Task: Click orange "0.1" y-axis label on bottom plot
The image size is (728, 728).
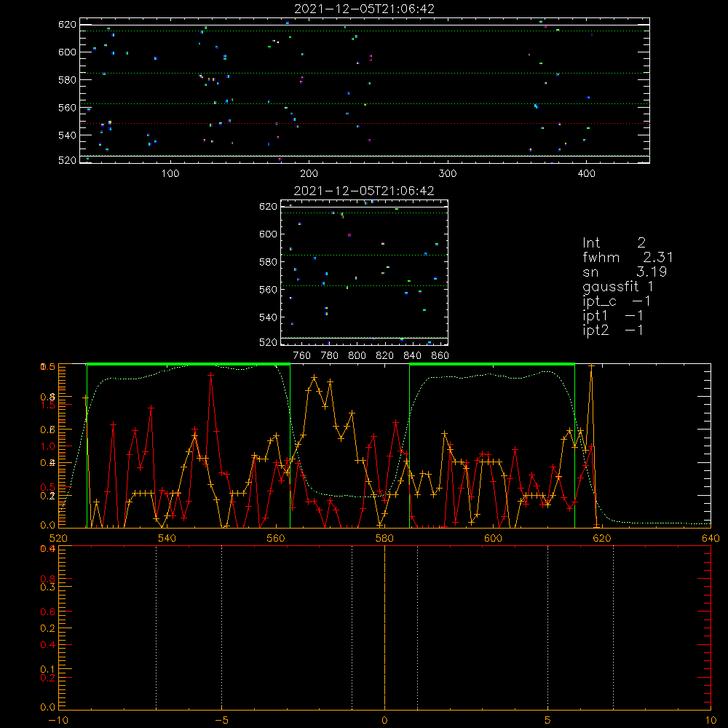Action: click(48, 669)
